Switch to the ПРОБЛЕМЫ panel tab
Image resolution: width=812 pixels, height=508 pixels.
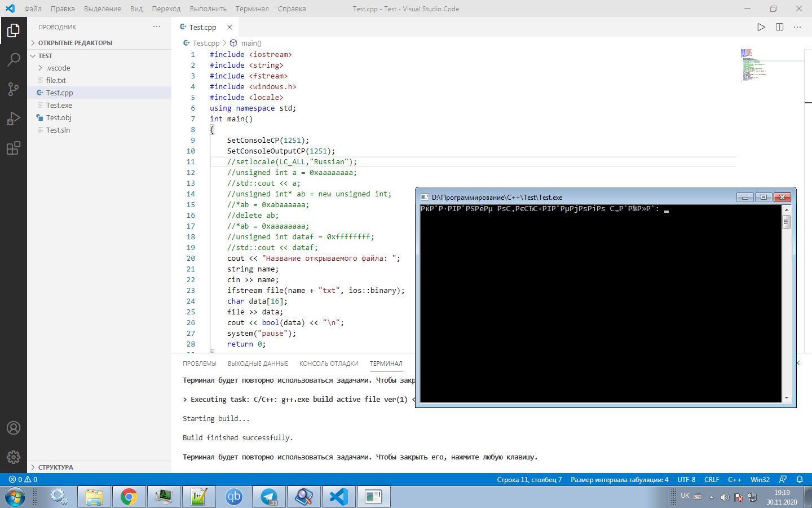point(200,364)
